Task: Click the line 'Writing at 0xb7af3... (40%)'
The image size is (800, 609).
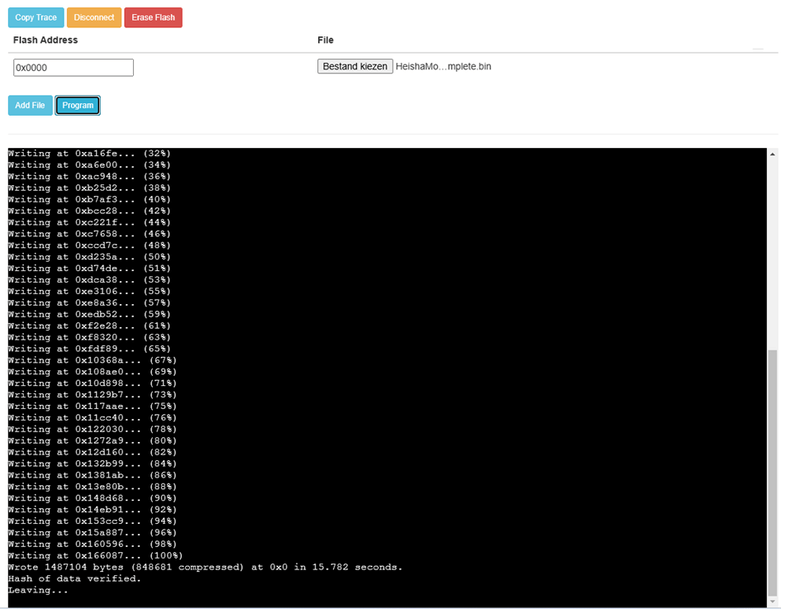Action: click(89, 199)
